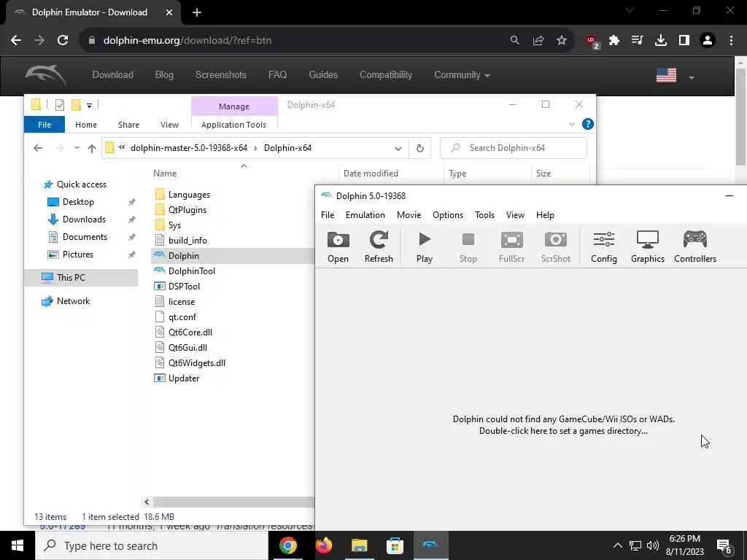Click the Download link on Dolphin website
The height and width of the screenshot is (560, 747).
tap(112, 75)
